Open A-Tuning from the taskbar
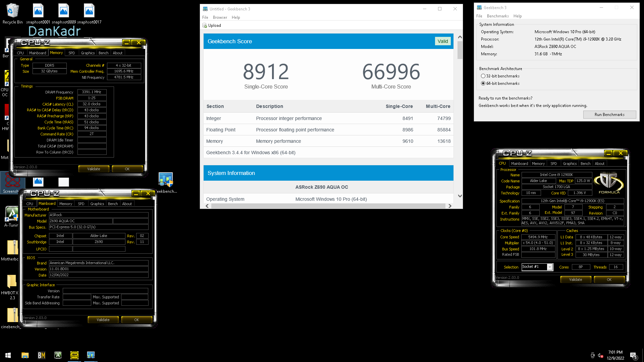Viewport: 644px width, 362px height. (x=58, y=355)
